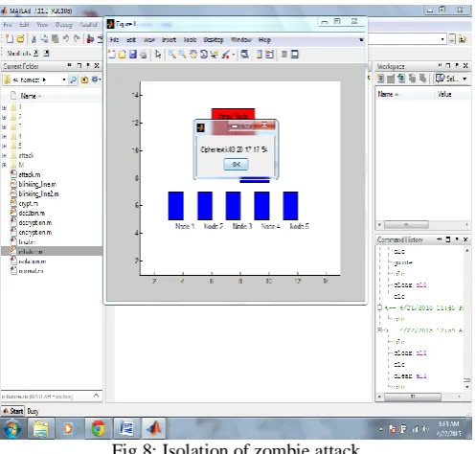Click the Redo icon in MATLAB toolbar
The image size is (476, 454).
point(77,38)
